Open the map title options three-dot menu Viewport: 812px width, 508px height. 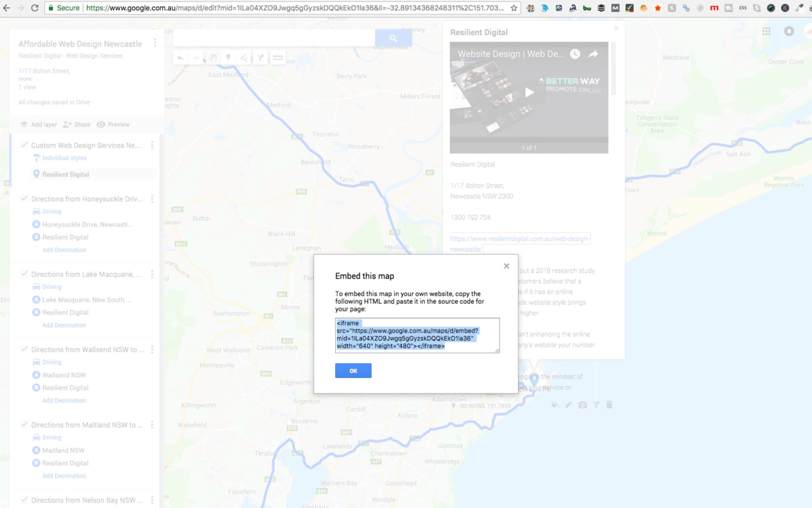[155, 43]
